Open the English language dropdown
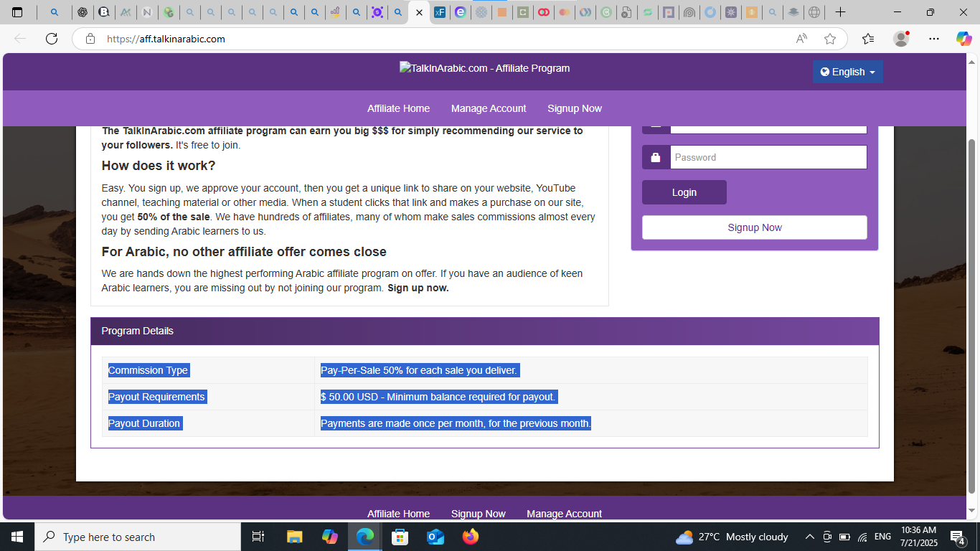980x551 pixels. pos(848,72)
